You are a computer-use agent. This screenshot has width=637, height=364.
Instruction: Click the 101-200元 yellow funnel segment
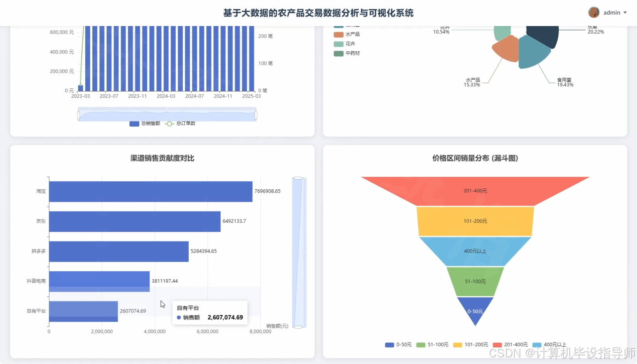pyautogui.click(x=475, y=221)
